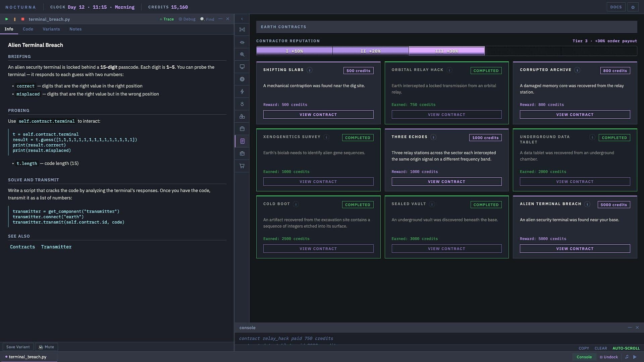This screenshot has height=362, width=644.
Task: Run the terminal_breach.py script
Action: coord(7,19)
